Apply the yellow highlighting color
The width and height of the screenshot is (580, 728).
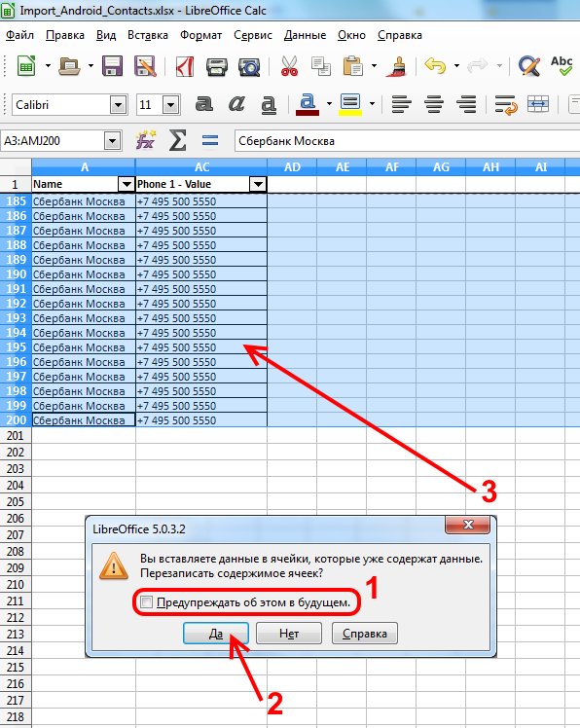click(x=350, y=104)
